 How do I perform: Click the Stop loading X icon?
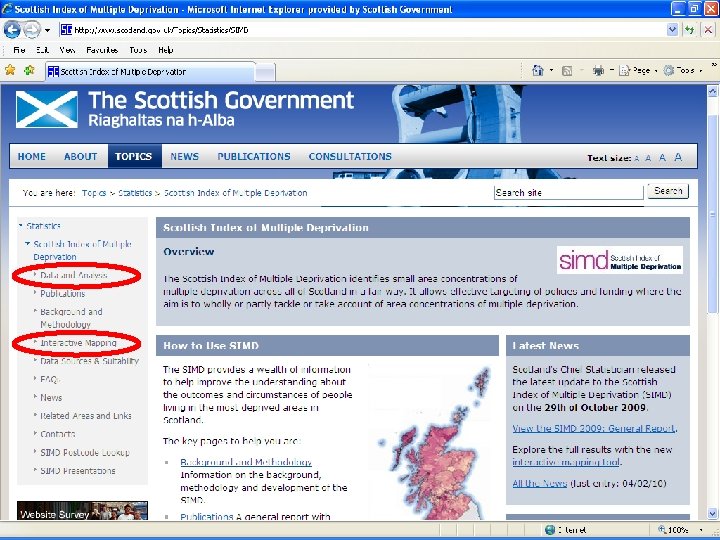[708, 30]
